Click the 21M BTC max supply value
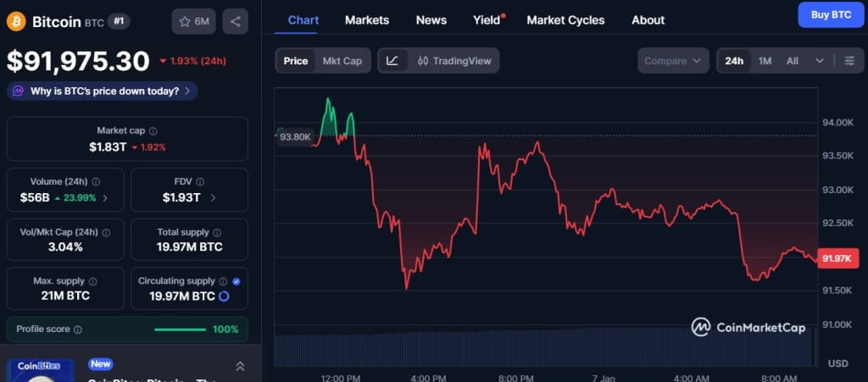 [65, 296]
